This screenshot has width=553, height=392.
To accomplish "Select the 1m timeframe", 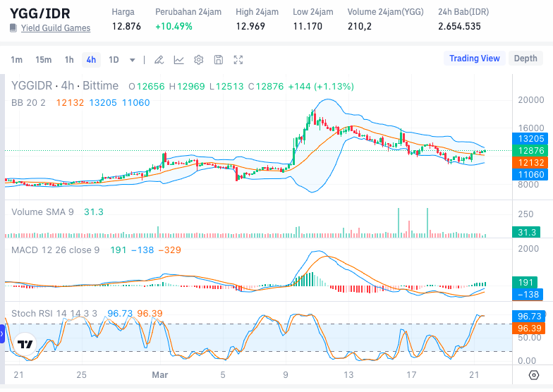I will [x=16, y=60].
